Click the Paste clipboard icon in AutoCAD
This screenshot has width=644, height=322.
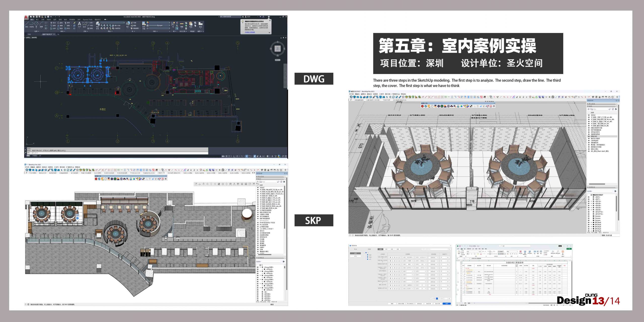click(191, 24)
